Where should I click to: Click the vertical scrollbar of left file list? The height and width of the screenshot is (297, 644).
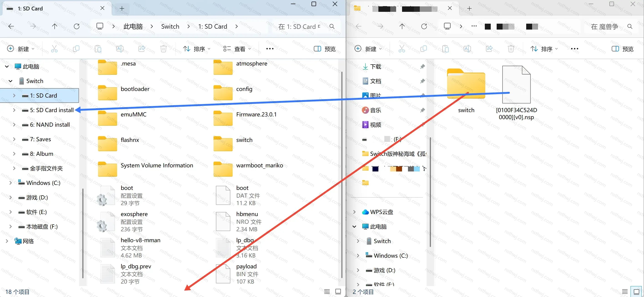342,175
